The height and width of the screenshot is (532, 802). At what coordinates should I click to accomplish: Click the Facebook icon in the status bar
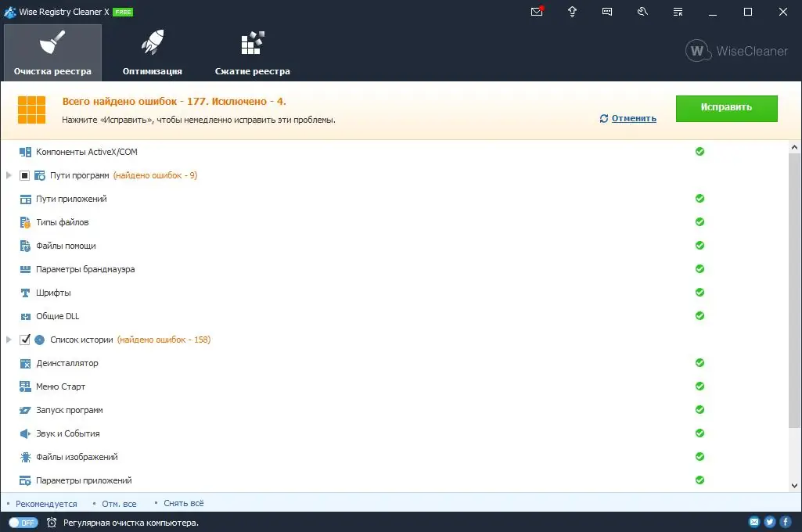click(785, 522)
